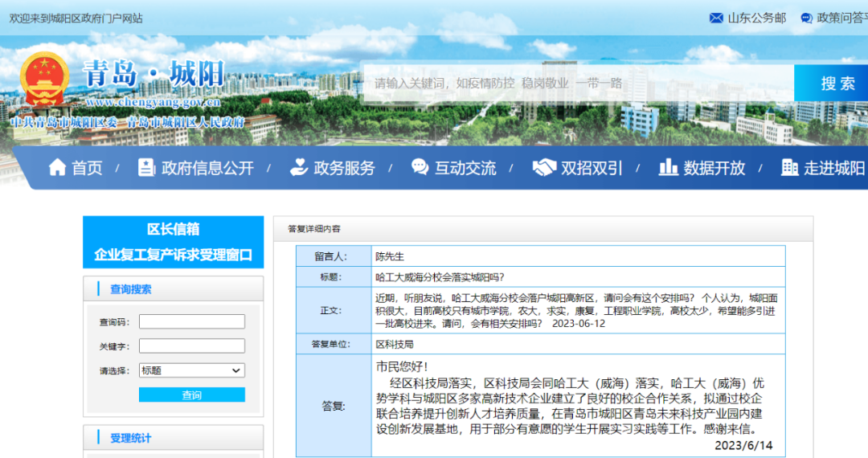This screenshot has height=458, width=868.
Task: Click into the 关键字 input field
Action: tap(191, 346)
